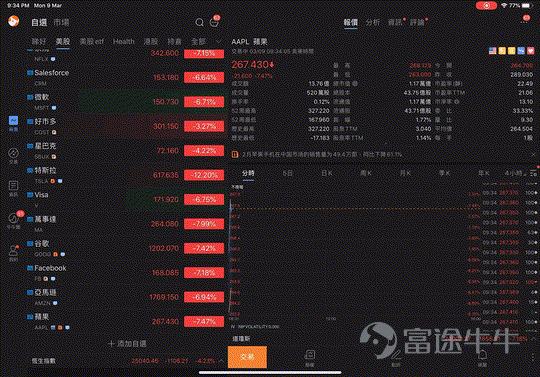Select the 日K chart tab

[327, 173]
